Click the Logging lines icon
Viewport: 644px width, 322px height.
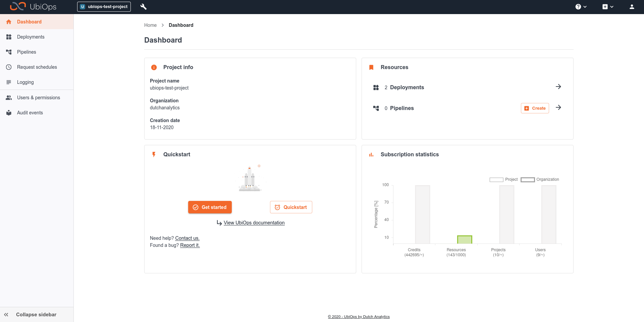9,82
